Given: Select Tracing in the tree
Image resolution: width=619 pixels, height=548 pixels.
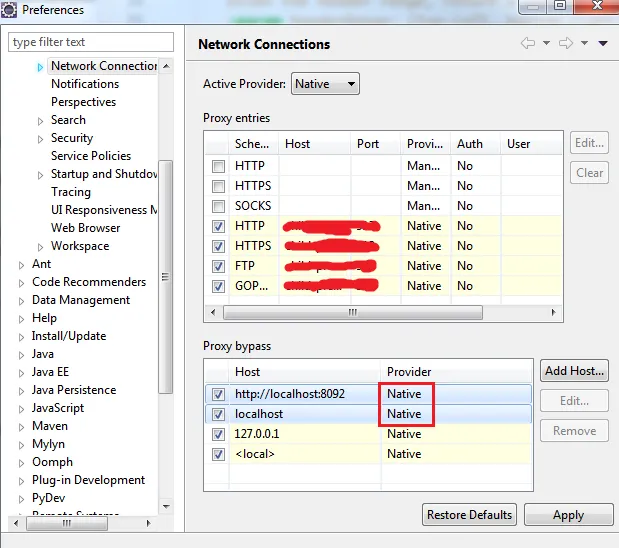Looking at the screenshot, I should point(71,192).
